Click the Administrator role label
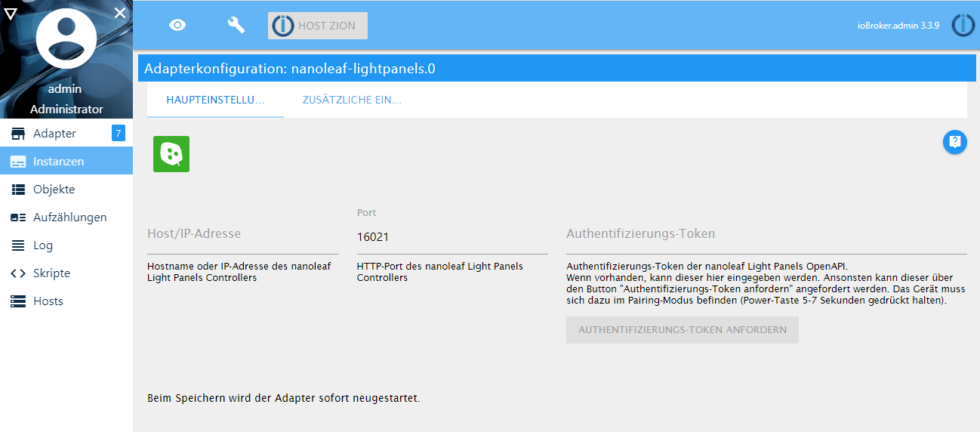Image resolution: width=980 pixels, height=432 pixels. click(x=66, y=110)
